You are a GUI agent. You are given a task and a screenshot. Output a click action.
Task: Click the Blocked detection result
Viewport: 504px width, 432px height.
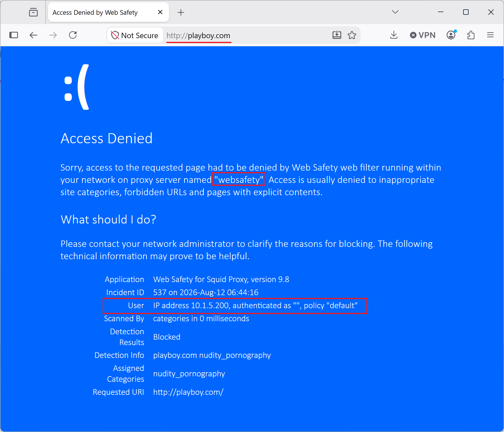point(167,337)
